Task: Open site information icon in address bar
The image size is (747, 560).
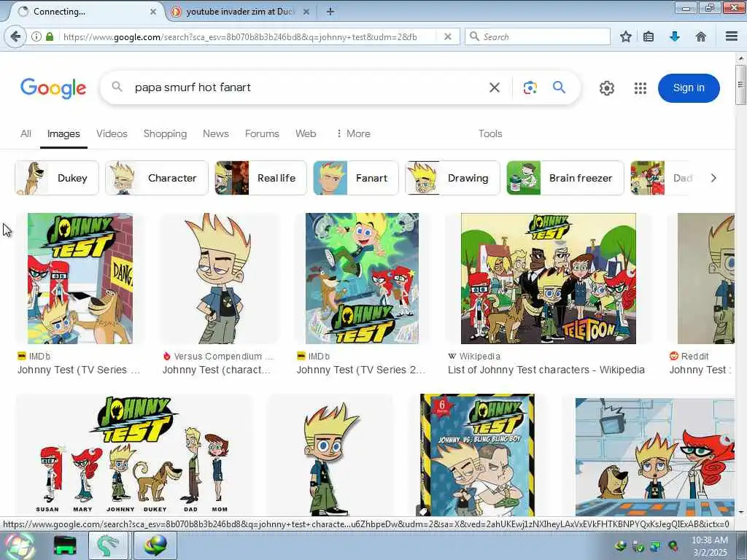Action: 36,36
